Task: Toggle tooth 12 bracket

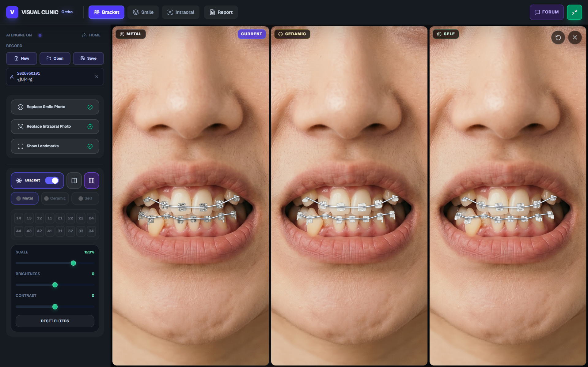Action: (40, 218)
